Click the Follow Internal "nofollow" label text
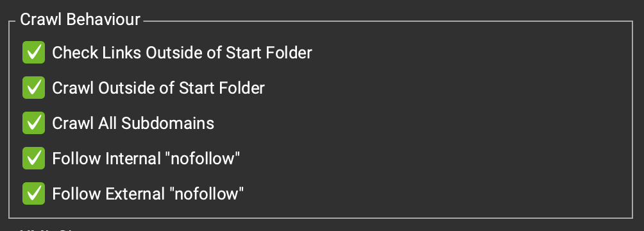The width and height of the screenshot is (644, 231). pos(146,158)
